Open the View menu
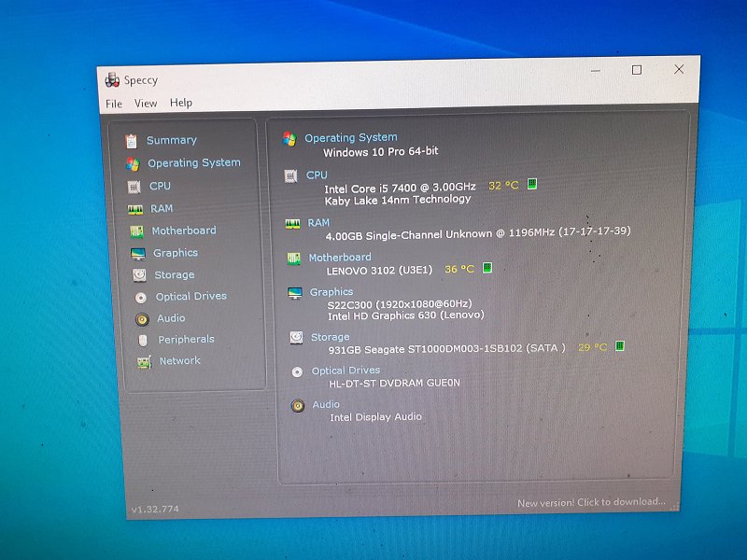 point(146,103)
